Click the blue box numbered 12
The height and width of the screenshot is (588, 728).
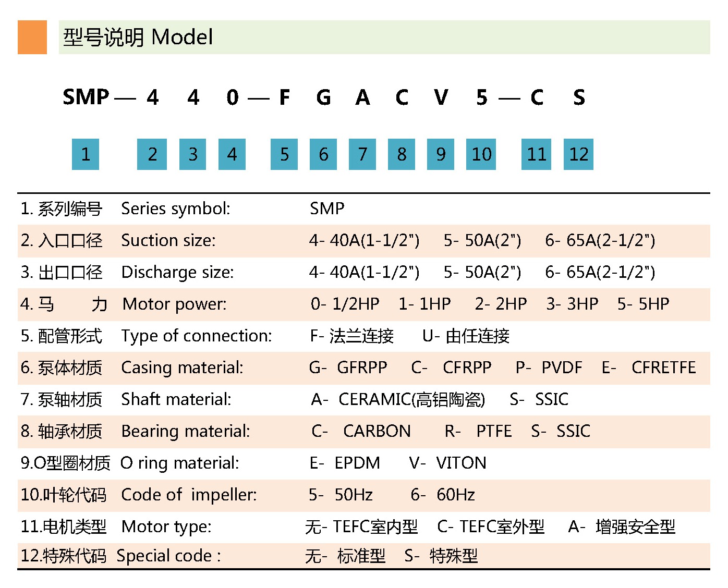578,154
